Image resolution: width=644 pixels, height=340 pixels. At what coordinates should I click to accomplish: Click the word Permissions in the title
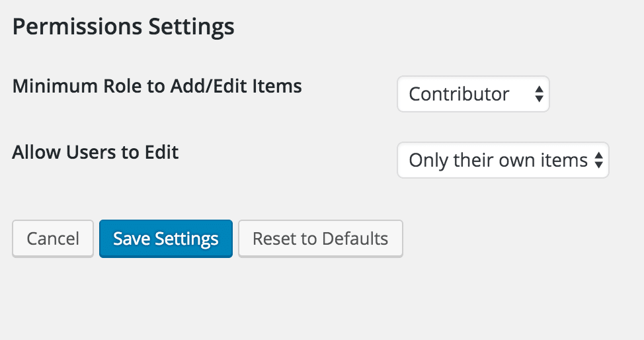77,26
